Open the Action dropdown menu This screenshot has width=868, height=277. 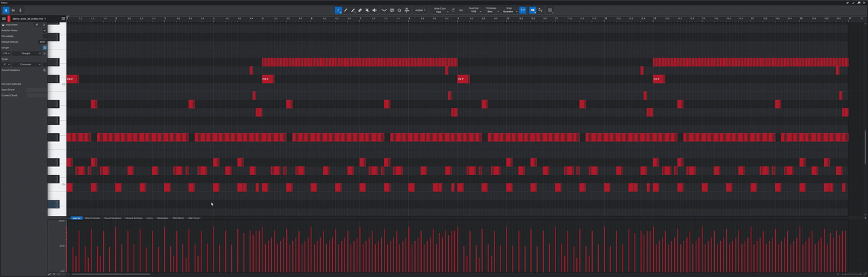click(420, 10)
